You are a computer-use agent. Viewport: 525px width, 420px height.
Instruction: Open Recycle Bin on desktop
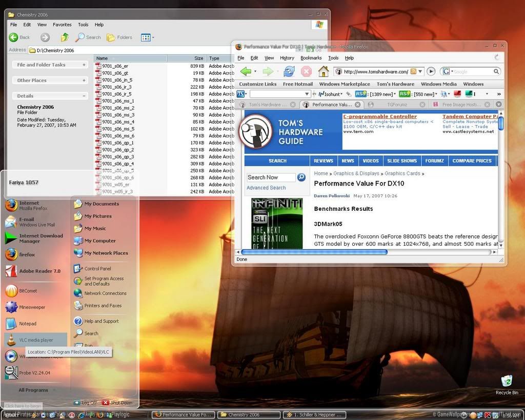tap(507, 385)
